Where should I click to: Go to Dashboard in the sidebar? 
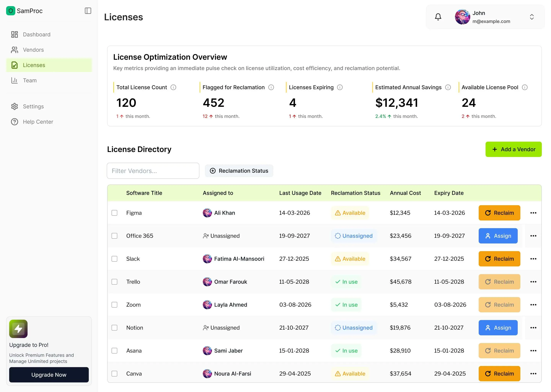[x=49, y=34]
